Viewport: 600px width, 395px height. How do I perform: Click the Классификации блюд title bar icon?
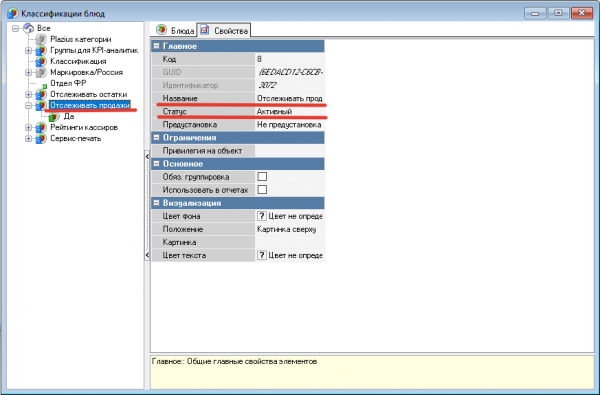coord(12,14)
